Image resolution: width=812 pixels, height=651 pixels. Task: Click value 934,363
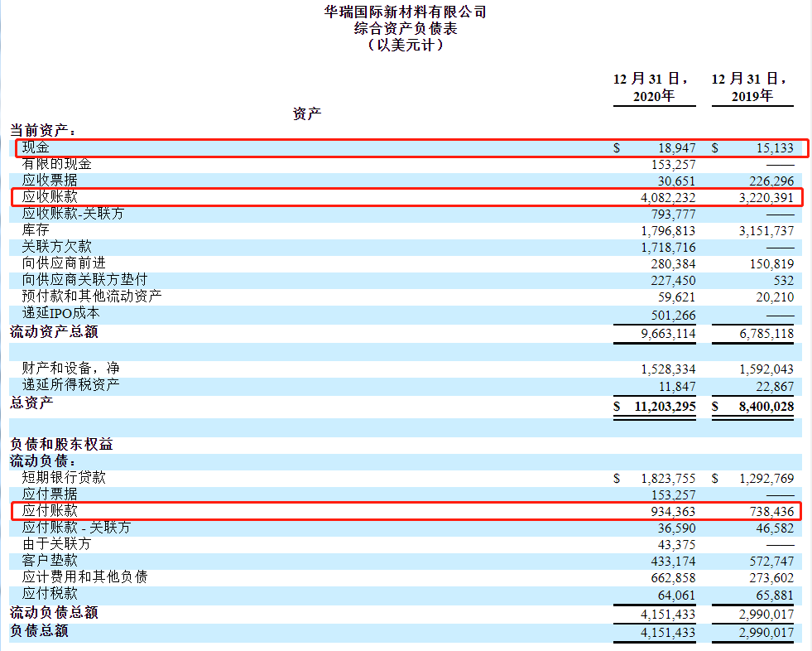tap(673, 512)
